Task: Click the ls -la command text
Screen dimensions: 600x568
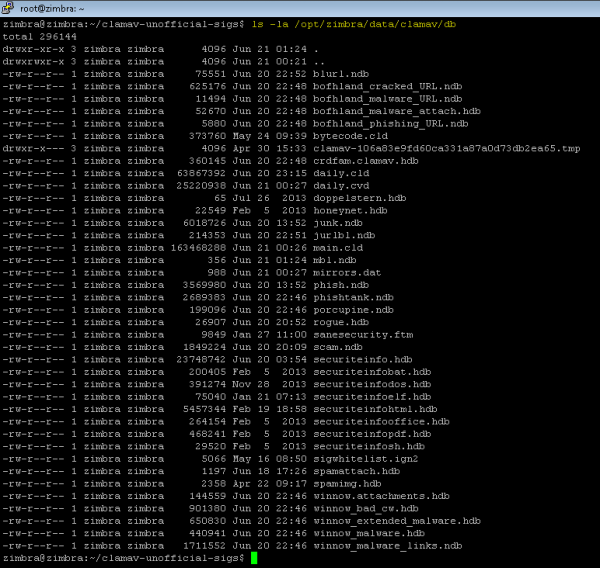Action: coord(354,24)
